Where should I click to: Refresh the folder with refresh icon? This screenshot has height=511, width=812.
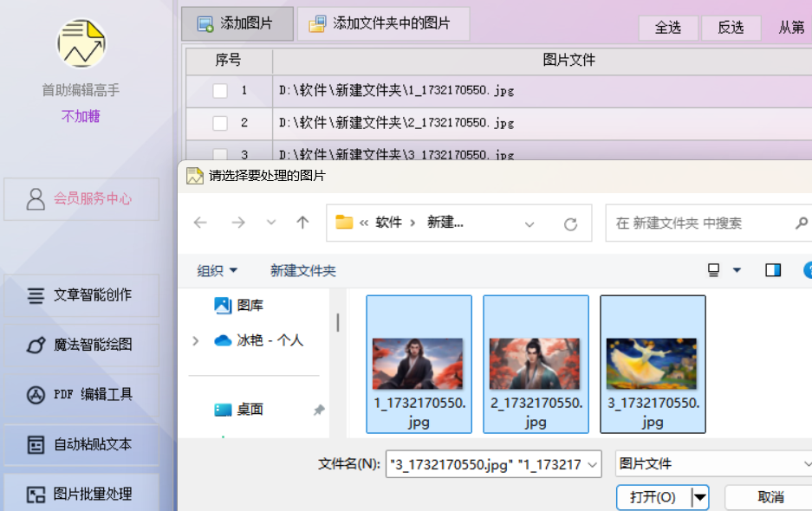571,223
